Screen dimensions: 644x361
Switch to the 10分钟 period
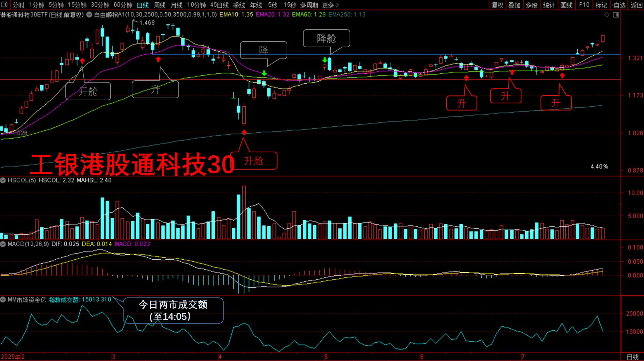coord(196,5)
